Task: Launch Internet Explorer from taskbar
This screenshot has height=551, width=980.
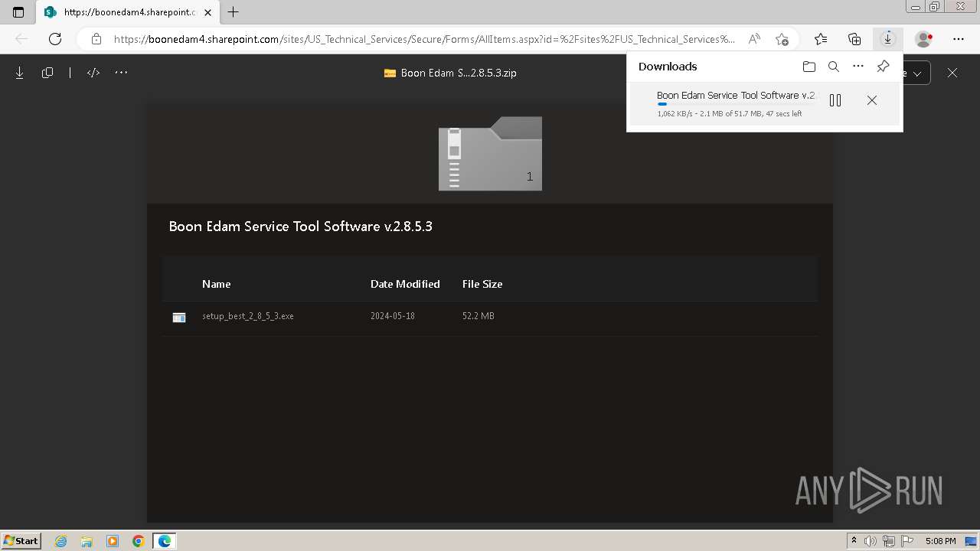Action: [x=61, y=541]
